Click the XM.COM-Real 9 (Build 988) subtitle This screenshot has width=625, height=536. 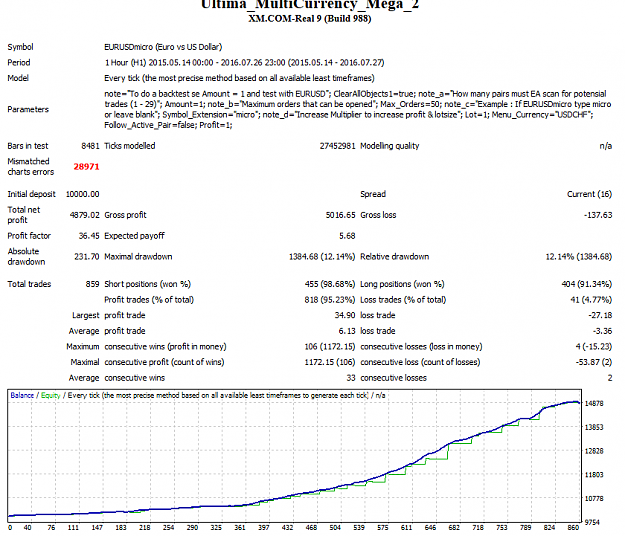310,19
